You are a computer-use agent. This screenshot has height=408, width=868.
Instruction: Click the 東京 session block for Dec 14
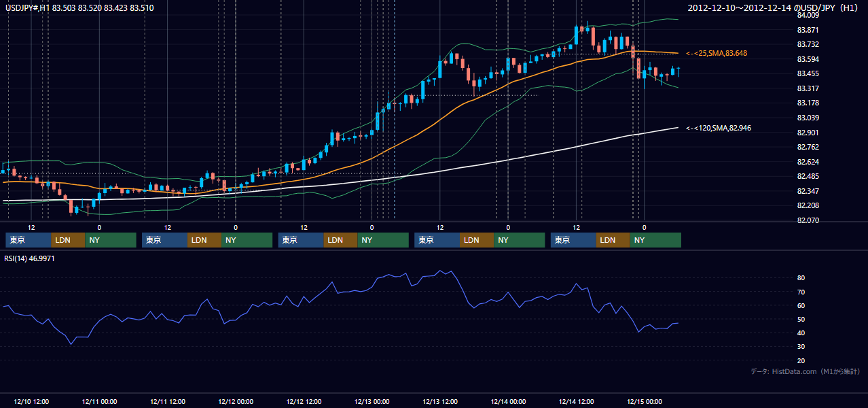pyautogui.click(x=573, y=240)
